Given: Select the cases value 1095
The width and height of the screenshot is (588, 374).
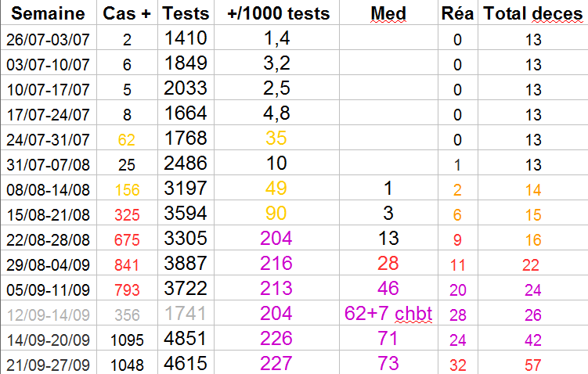Looking at the screenshot, I should [127, 340].
